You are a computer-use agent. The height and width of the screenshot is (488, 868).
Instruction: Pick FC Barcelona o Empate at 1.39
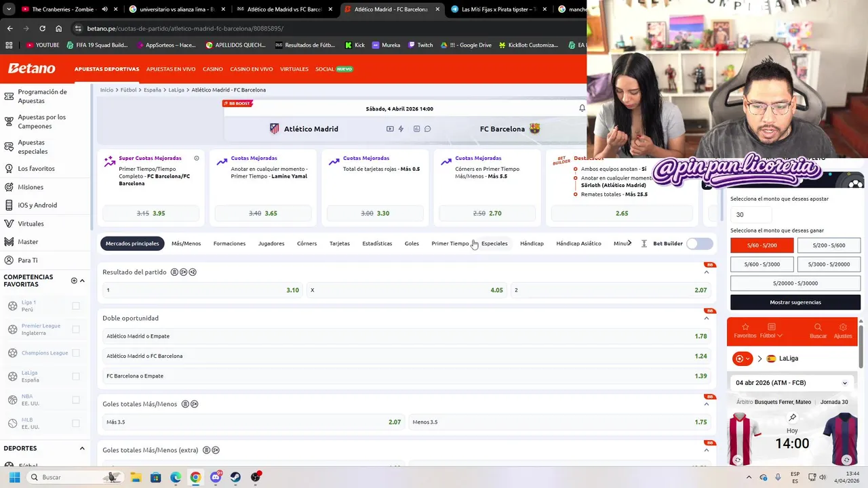(x=407, y=375)
